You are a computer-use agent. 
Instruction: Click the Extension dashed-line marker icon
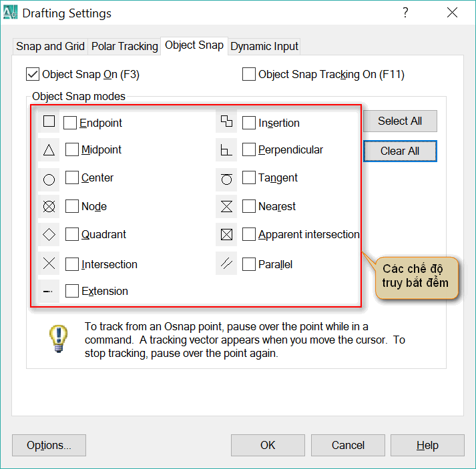tap(48, 292)
